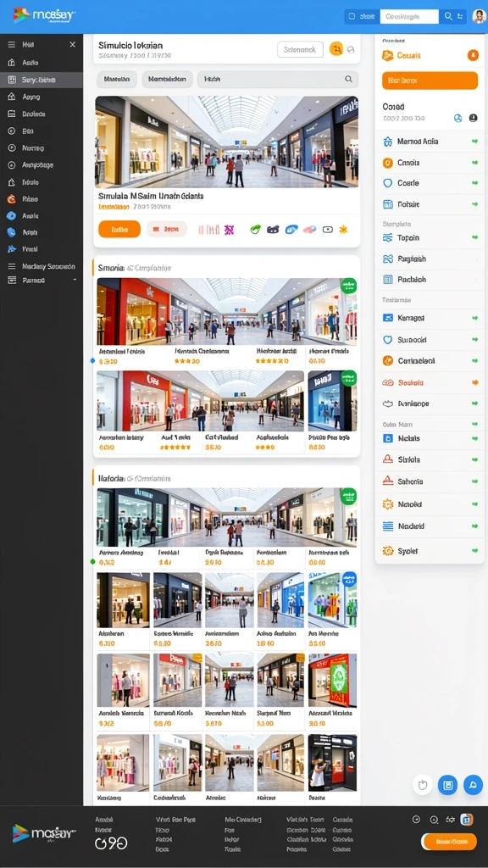Click the magnifier icon in the filter search bar
This screenshot has width=488, height=868.
[x=348, y=79]
